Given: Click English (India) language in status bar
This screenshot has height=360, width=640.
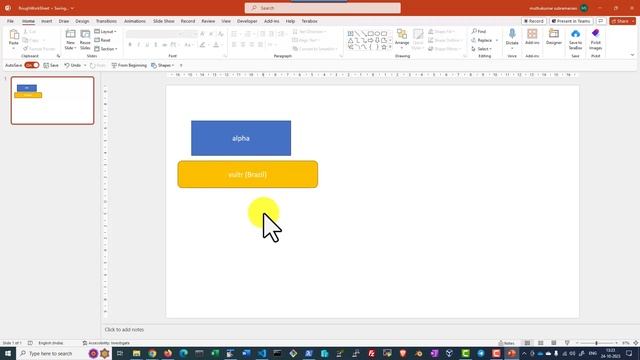Looking at the screenshot, I should [x=51, y=343].
